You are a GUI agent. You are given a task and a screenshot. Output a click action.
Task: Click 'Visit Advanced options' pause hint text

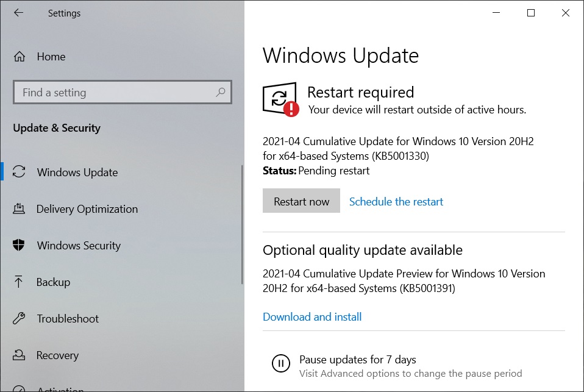[x=410, y=373]
